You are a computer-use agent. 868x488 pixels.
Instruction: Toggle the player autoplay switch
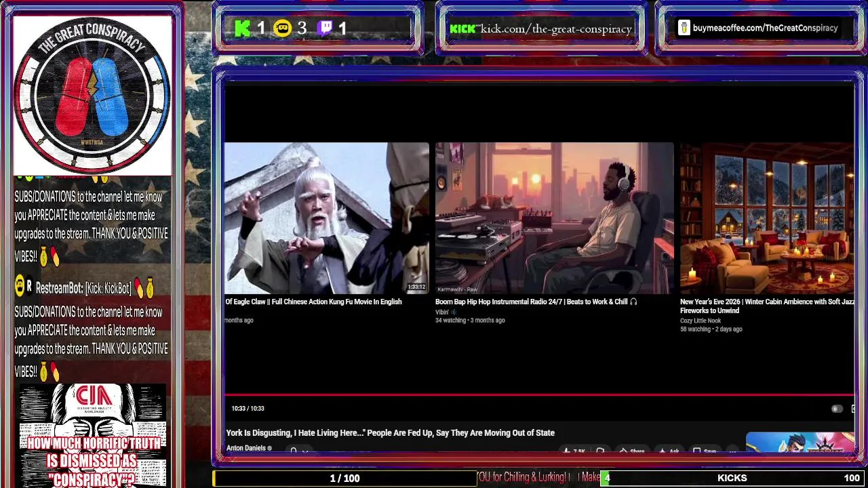tap(837, 409)
